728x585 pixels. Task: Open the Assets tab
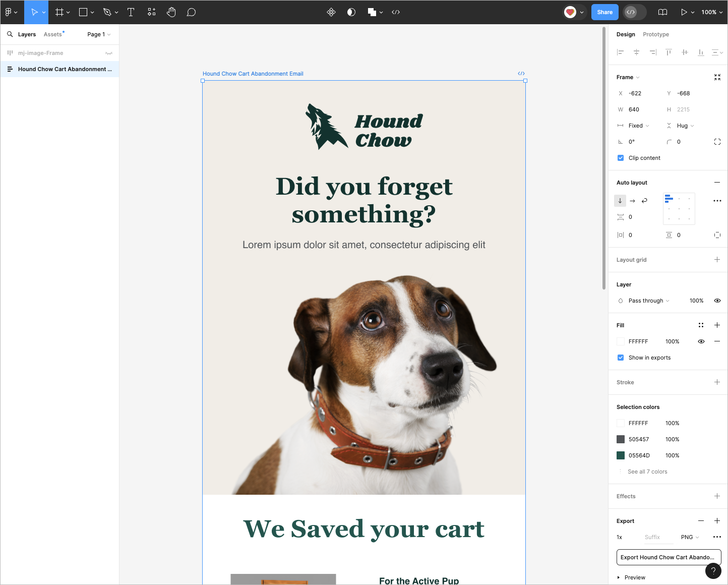coord(53,34)
